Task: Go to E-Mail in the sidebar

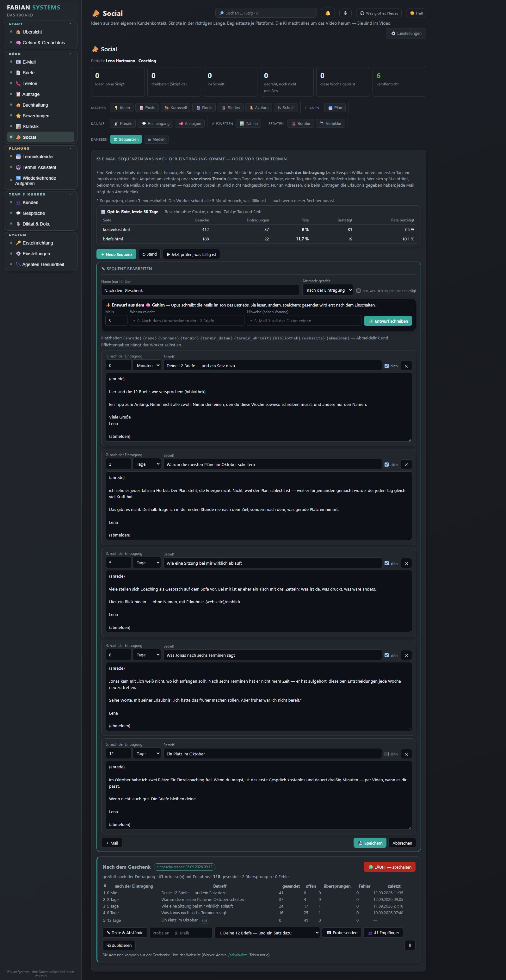Action: point(41,62)
